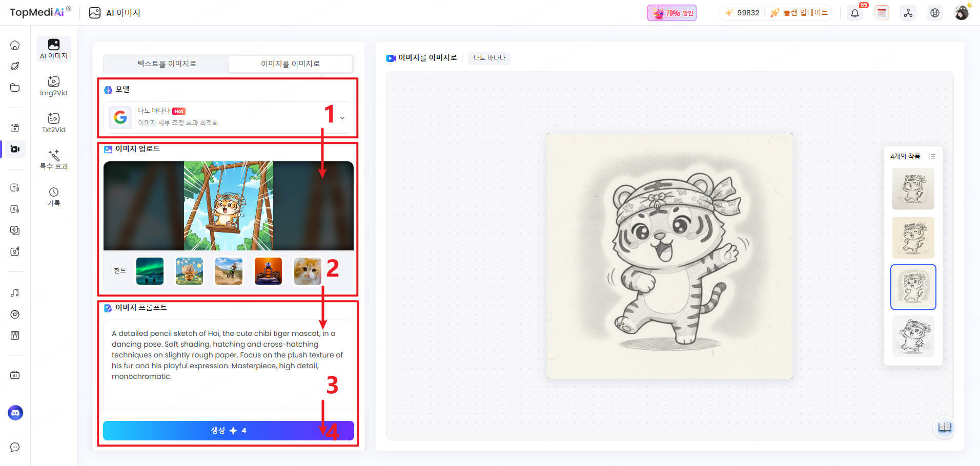Open the AI 이미지 tool in sidebar

[x=53, y=49]
